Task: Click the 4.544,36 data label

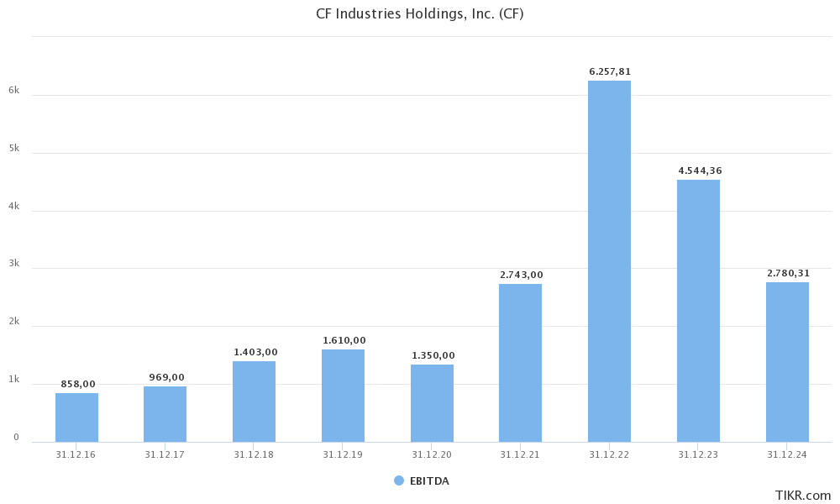Action: 701,171
